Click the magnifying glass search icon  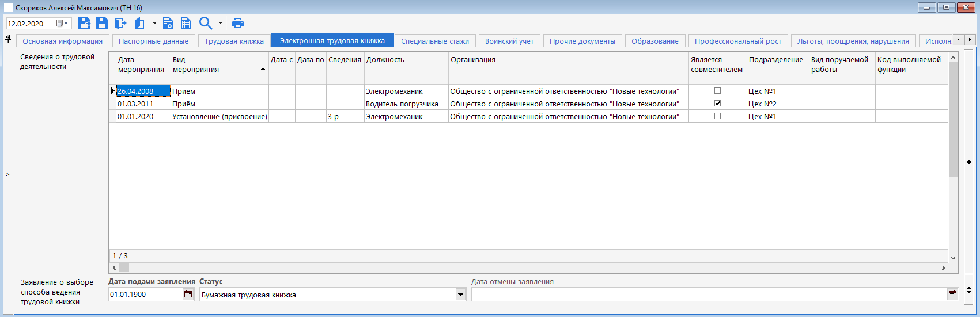[206, 23]
